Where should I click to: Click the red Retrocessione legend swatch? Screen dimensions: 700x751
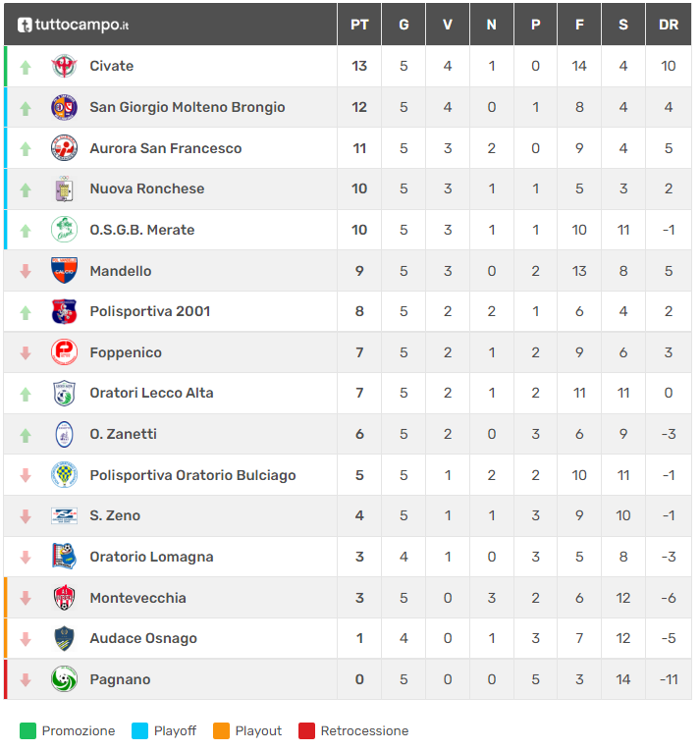(x=306, y=730)
